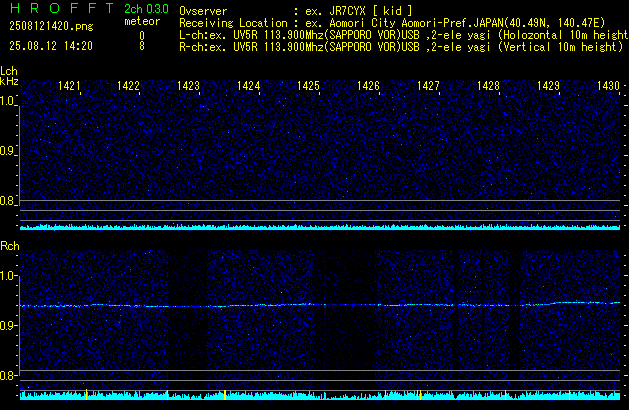Click the Rch meteor count 8
Screen dimensions: 629x410
tap(142, 46)
